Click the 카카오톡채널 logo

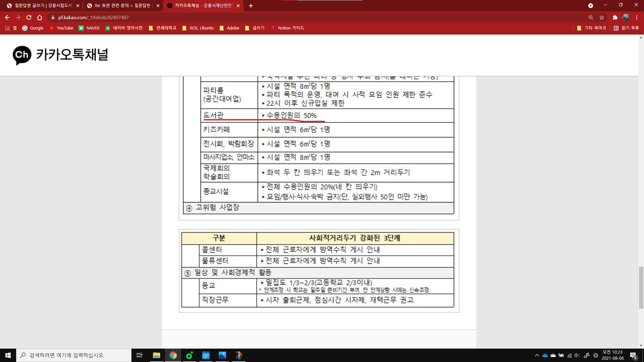point(60,55)
